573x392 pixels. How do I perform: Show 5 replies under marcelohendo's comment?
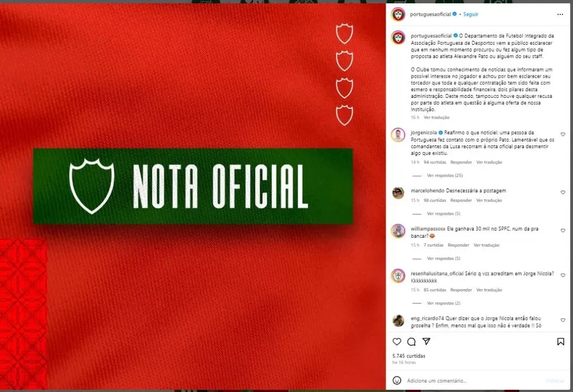tap(443, 214)
